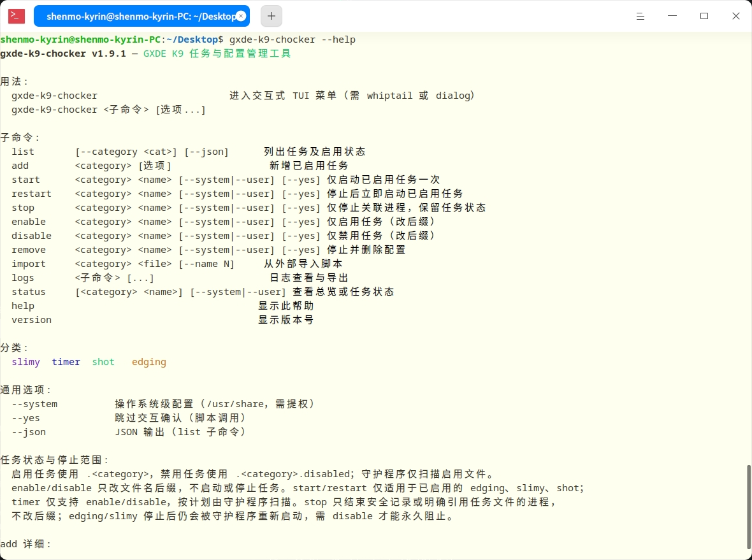Screen dimensions: 752x560
Task: Click the '查看总览或任务状态' description
Action: [343, 292]
